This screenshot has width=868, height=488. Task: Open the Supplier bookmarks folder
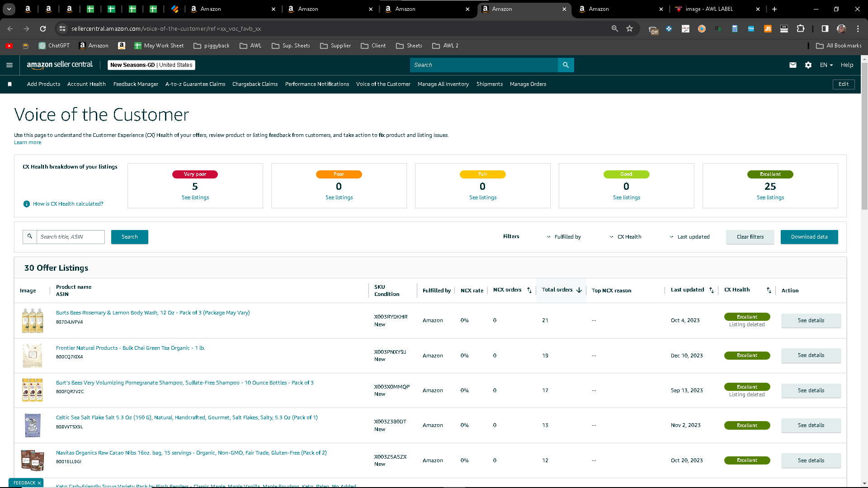(335, 46)
